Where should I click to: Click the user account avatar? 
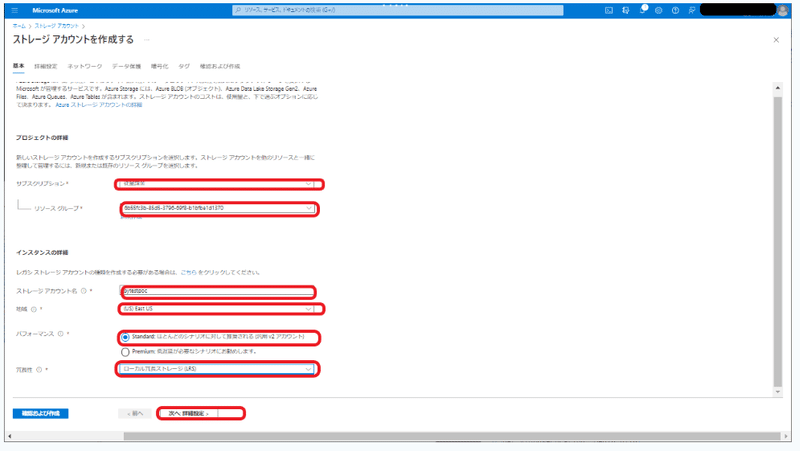tap(783, 10)
